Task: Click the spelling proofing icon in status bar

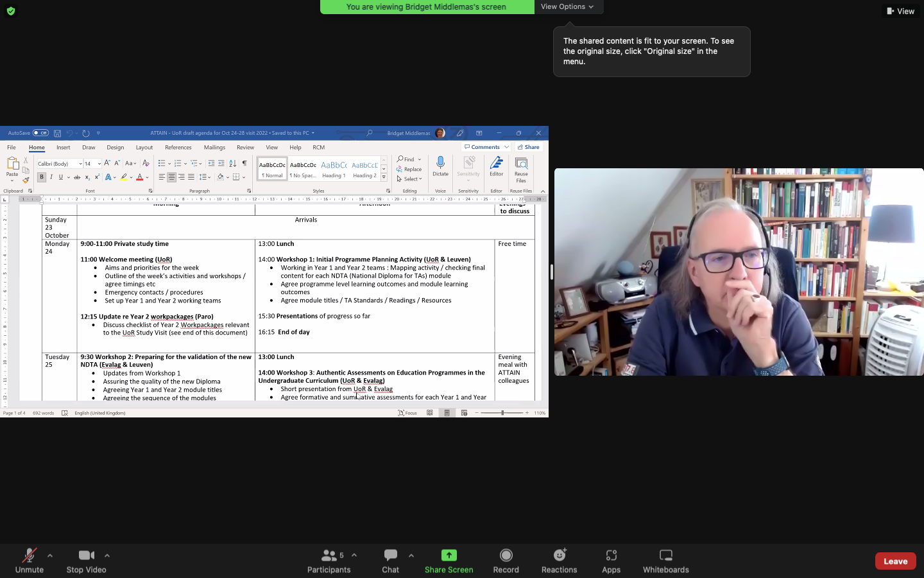Action: click(x=64, y=413)
